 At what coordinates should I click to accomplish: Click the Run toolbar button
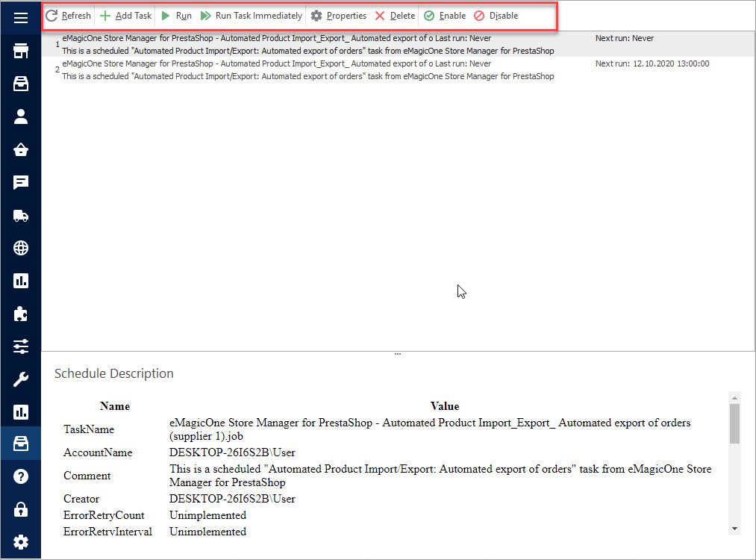tap(176, 16)
